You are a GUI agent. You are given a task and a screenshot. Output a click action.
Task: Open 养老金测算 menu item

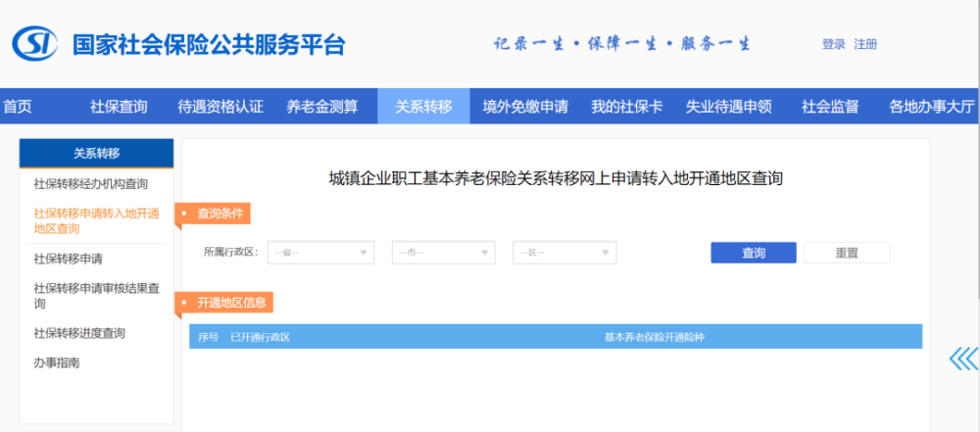click(322, 106)
